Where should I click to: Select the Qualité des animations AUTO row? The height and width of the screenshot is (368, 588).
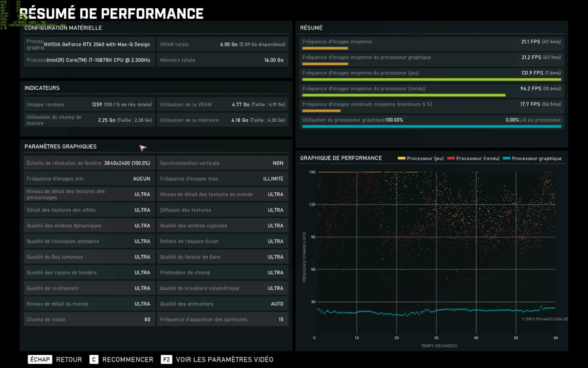222,304
